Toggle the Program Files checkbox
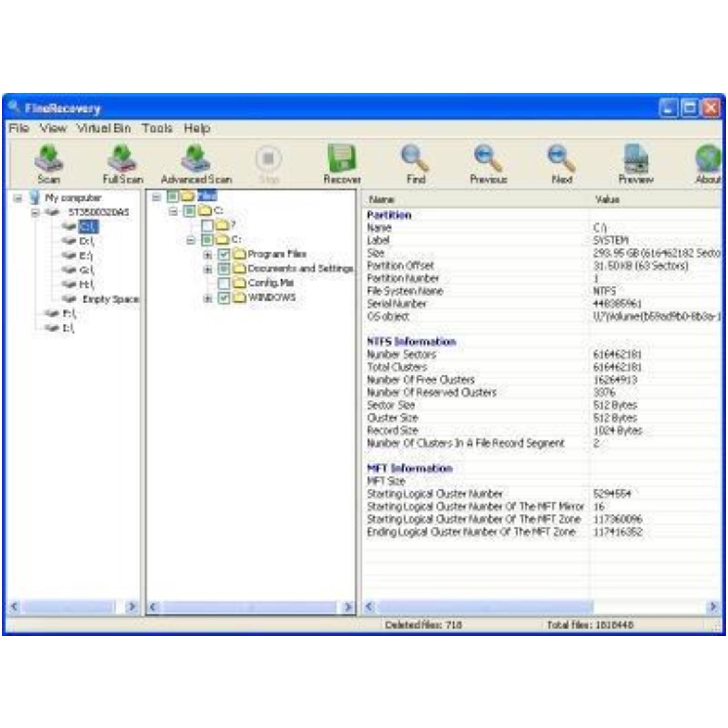 [x=224, y=254]
